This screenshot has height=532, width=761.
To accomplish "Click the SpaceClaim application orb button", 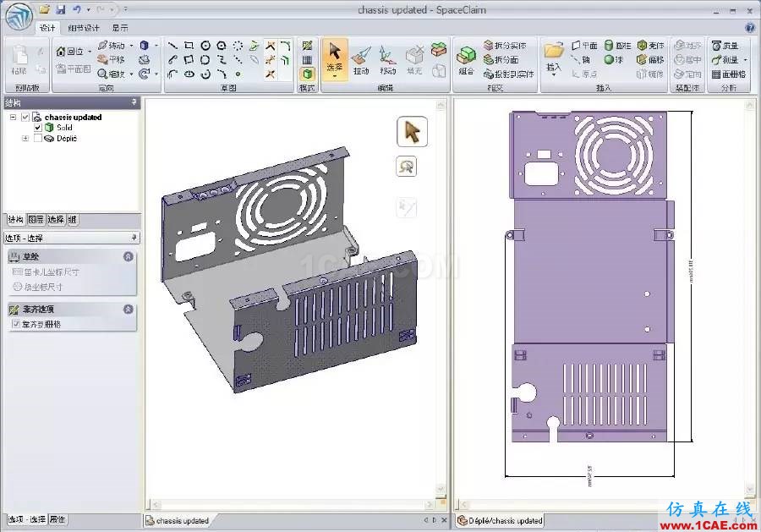I will [x=17, y=17].
